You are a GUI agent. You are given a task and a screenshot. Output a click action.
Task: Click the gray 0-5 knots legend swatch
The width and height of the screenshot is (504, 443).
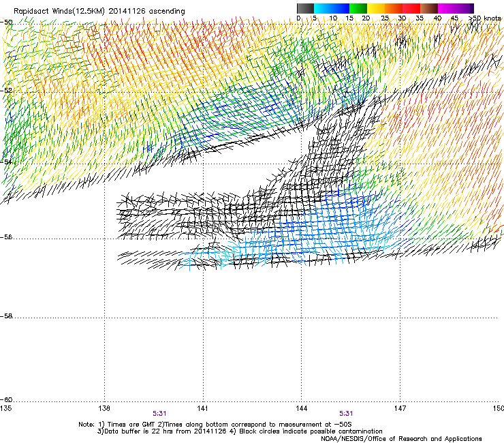[305, 8]
